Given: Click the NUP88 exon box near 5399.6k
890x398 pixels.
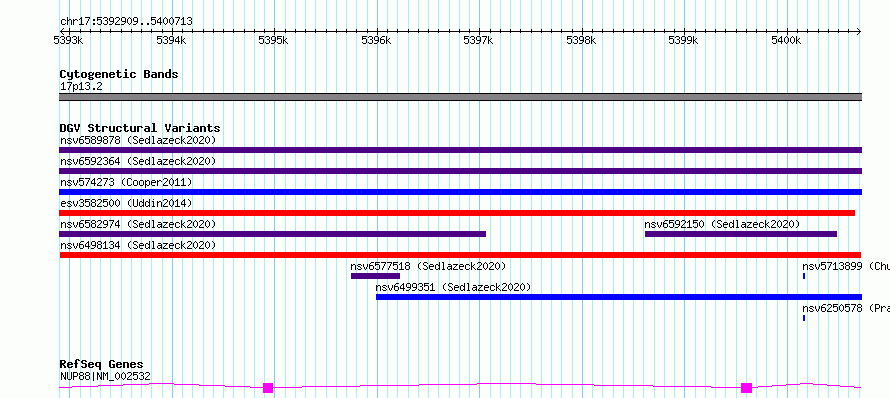Looking at the screenshot, I should 746,388.
